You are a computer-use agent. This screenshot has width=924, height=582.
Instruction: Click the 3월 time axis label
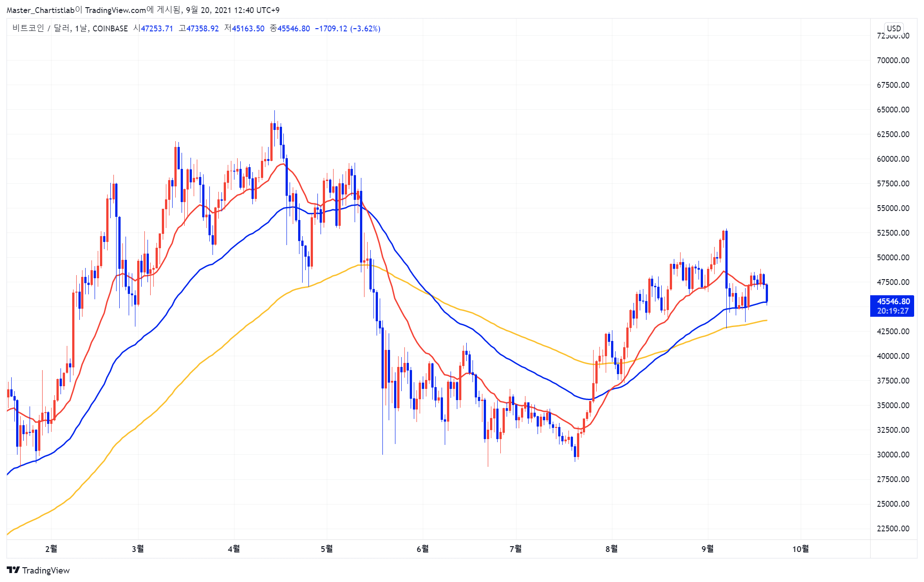pos(138,548)
